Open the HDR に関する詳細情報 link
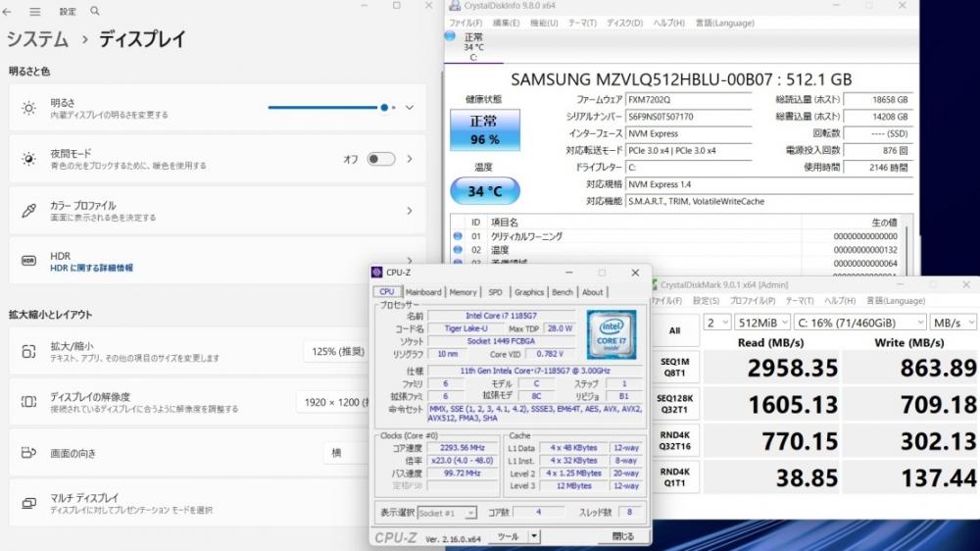This screenshot has width=980, height=551. click(91, 268)
